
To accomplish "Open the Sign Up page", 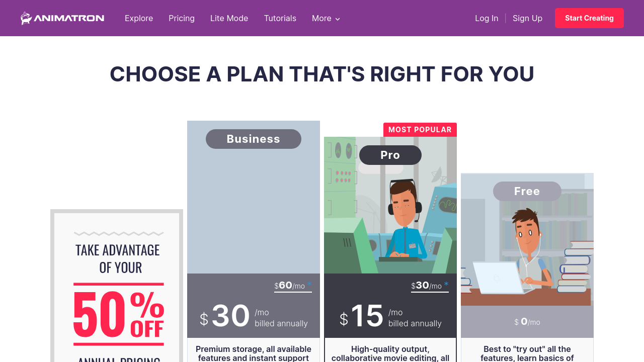I will pyautogui.click(x=527, y=18).
